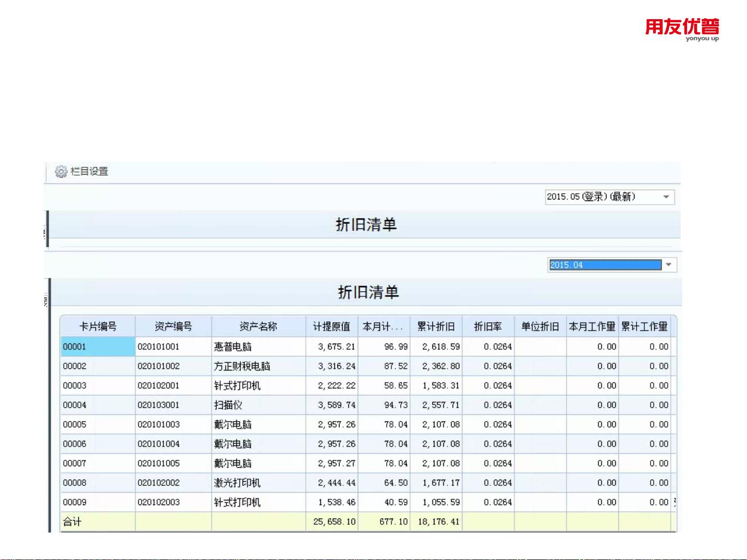
Task: Click original value 1,538.46
Action: pos(337,502)
